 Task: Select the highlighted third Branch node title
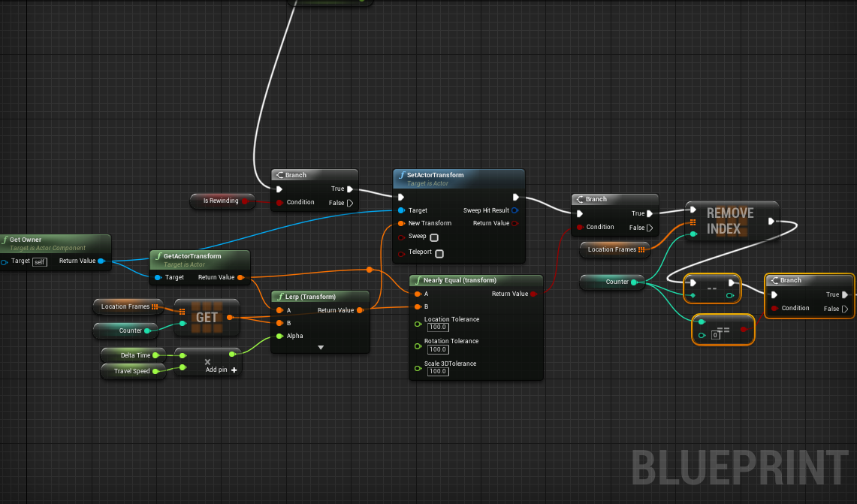coord(790,280)
